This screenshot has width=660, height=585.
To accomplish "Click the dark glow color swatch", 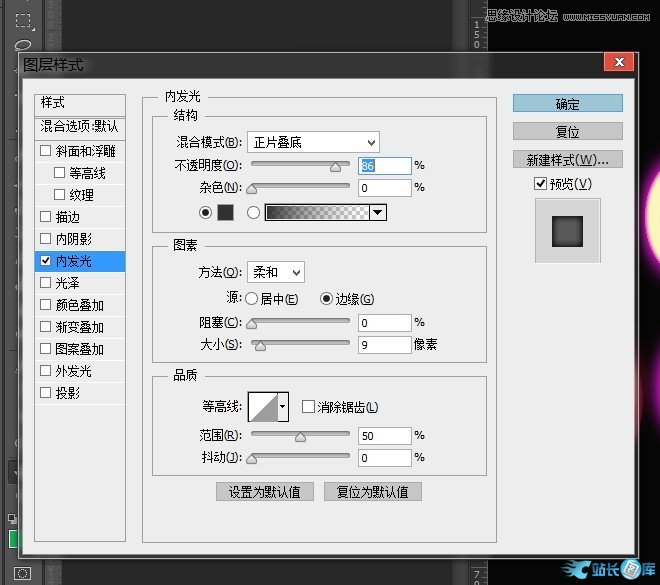I will coord(226,212).
